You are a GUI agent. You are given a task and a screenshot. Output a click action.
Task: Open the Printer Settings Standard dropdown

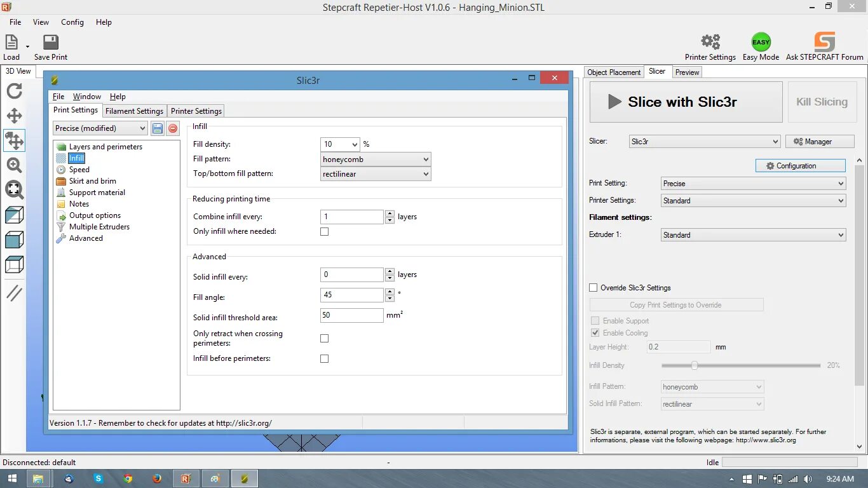pos(754,201)
